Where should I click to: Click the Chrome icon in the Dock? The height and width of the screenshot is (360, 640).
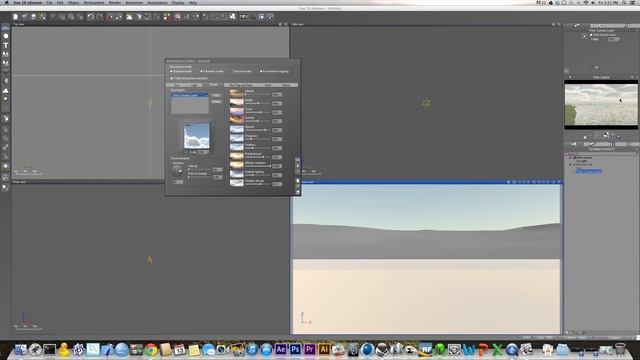[x=151, y=349]
